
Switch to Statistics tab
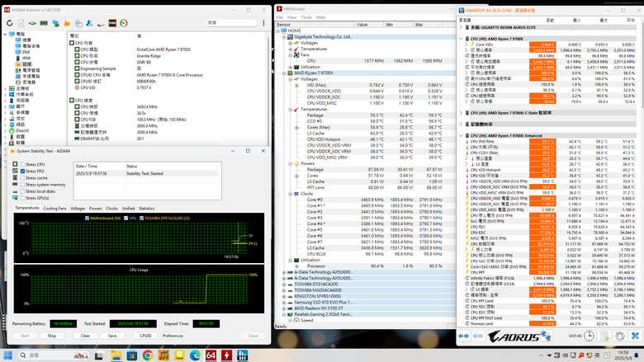point(146,209)
